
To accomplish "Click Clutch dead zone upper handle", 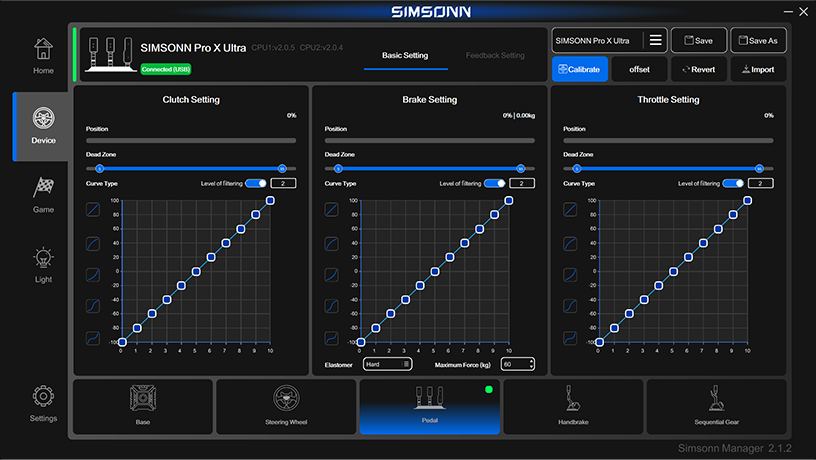I will [282, 169].
